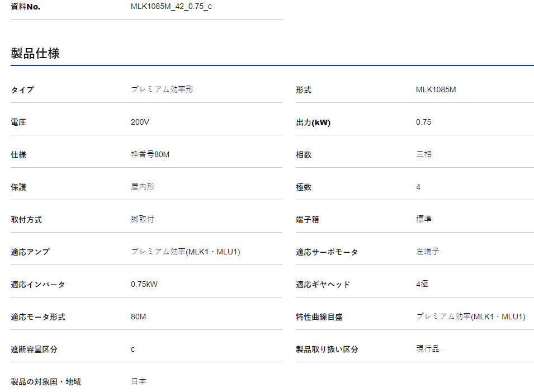Image resolution: width=534 pixels, height=392 pixels.
Task: Click the 屋内形 protection value
Action: (x=143, y=187)
